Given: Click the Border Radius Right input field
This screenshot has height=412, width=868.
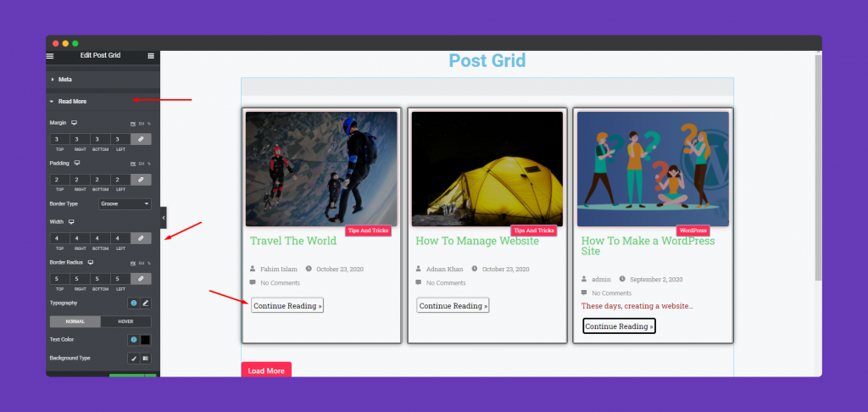Looking at the screenshot, I should (80, 279).
